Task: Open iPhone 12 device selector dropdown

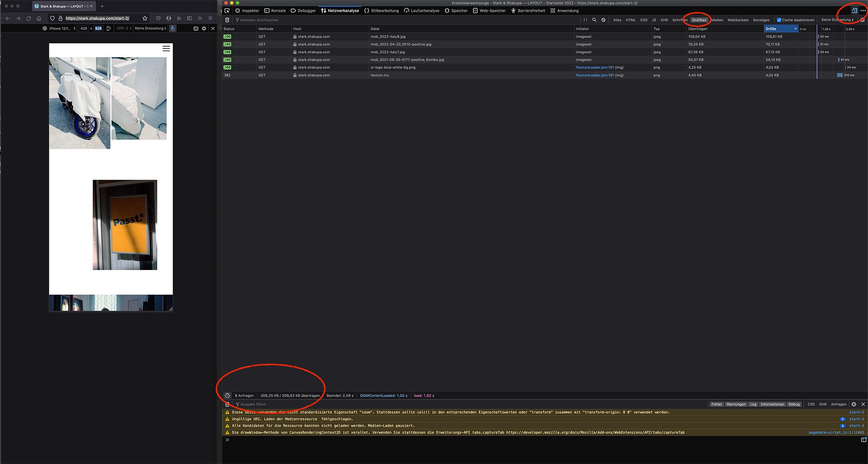Action: (62, 28)
